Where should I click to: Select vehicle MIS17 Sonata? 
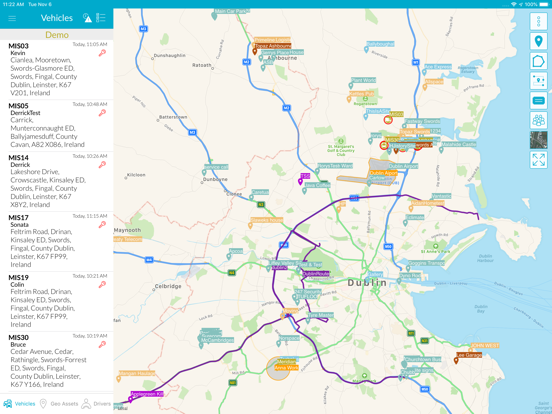pyautogui.click(x=57, y=241)
